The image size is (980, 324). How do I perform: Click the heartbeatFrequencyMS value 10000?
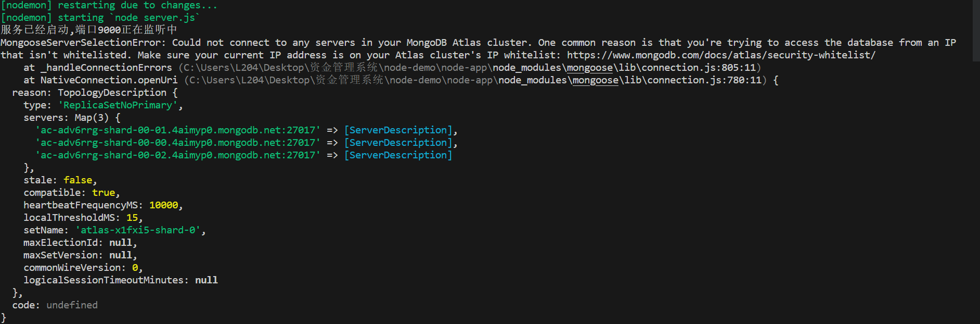point(163,205)
